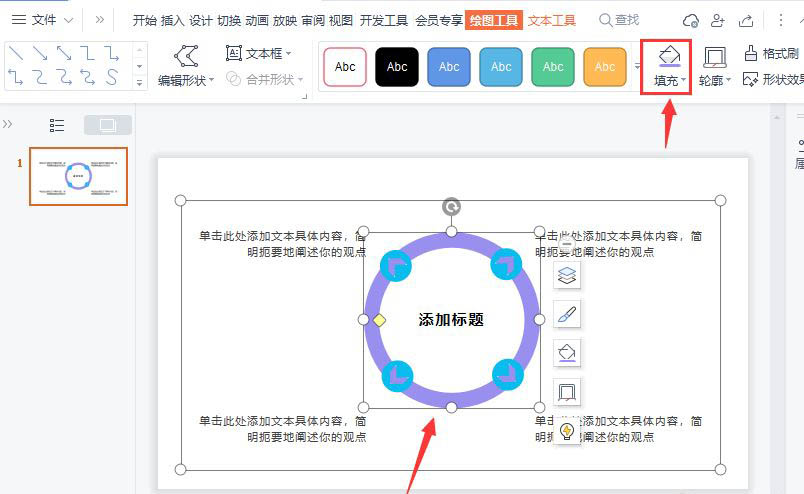804x494 pixels.
Task: Click the Outline (轮廓) icon in ribbon
Action: coord(714,57)
